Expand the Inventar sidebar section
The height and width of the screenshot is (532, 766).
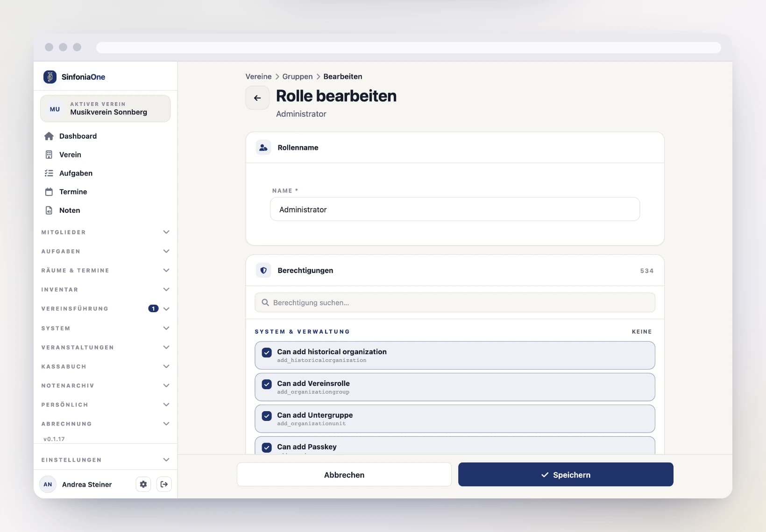[x=106, y=289]
